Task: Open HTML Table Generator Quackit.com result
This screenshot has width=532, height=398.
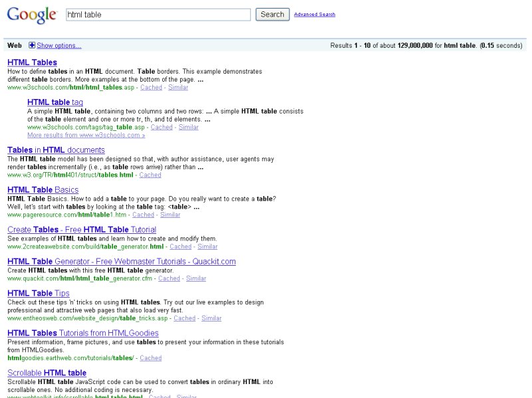Action: tap(121, 262)
